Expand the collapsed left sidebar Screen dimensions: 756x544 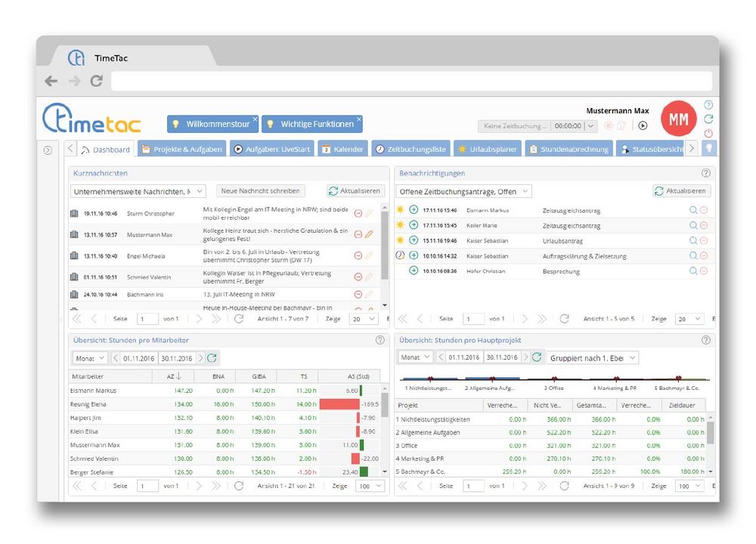pos(48,150)
